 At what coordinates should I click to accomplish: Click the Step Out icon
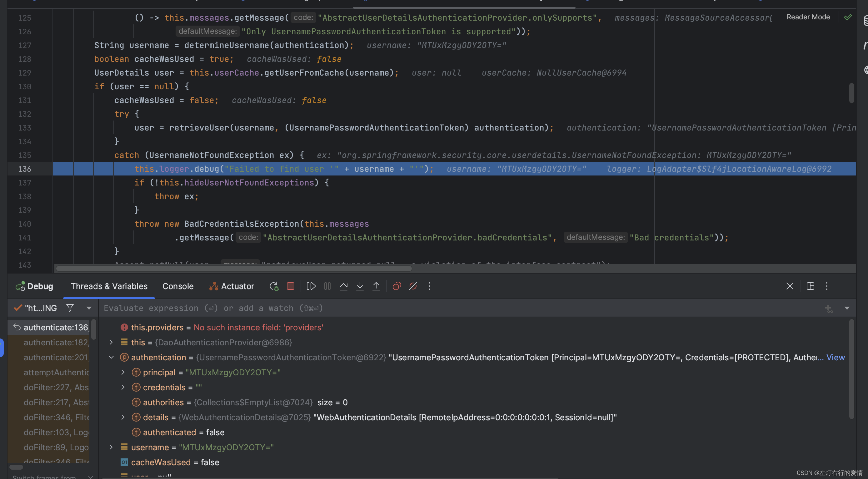(376, 285)
